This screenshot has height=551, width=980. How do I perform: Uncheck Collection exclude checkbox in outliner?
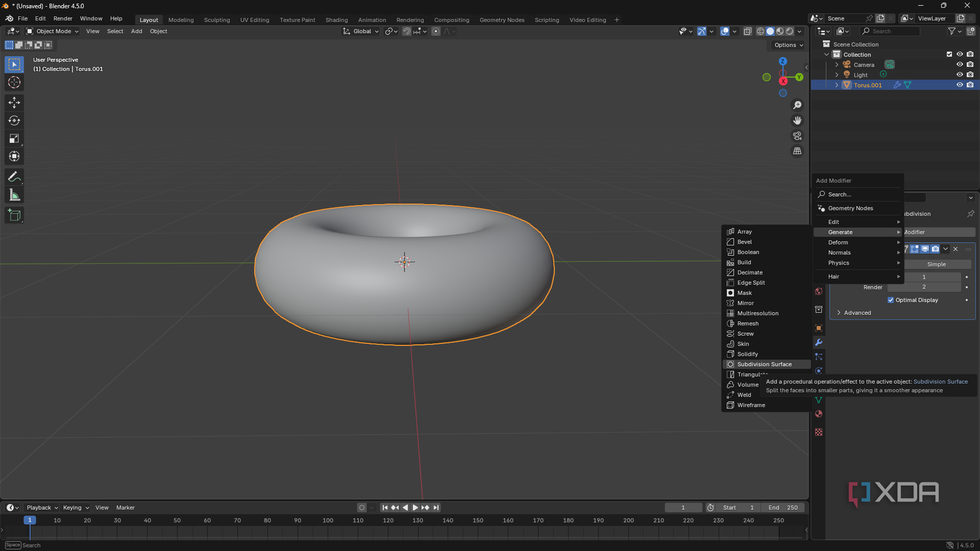coord(949,54)
